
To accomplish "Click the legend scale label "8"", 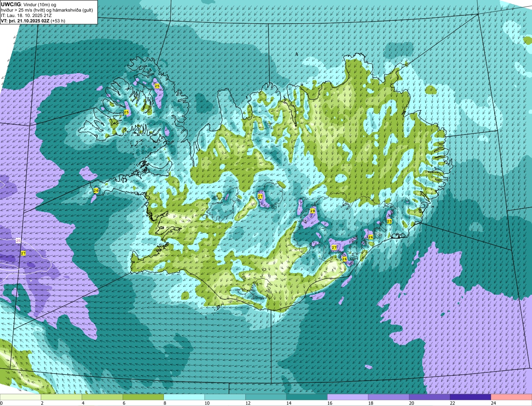I will 165,403.
